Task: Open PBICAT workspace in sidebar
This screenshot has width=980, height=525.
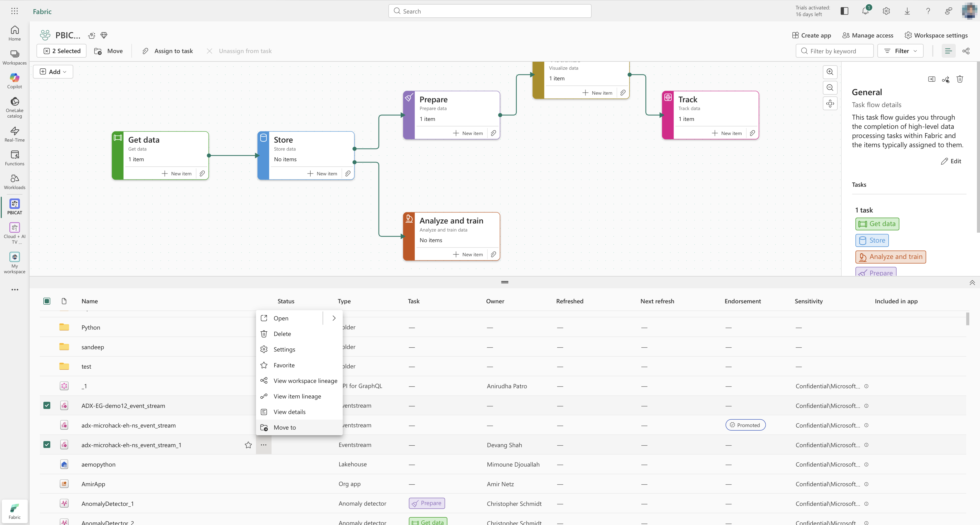Action: [x=15, y=207]
